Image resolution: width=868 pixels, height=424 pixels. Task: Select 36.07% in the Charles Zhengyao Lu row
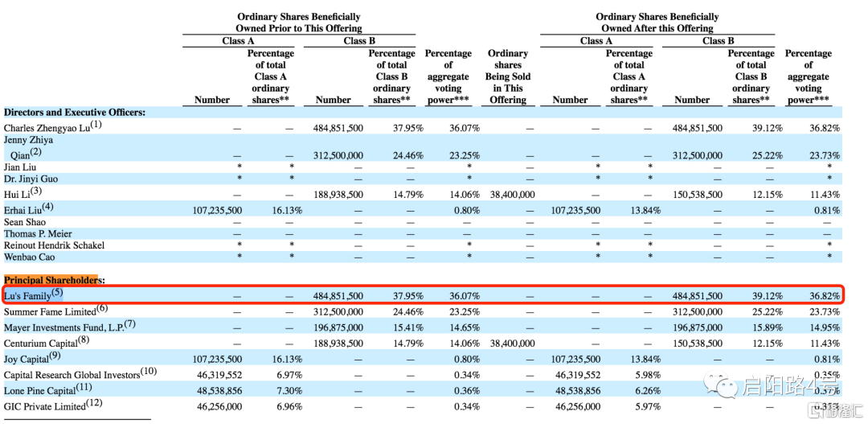click(465, 128)
